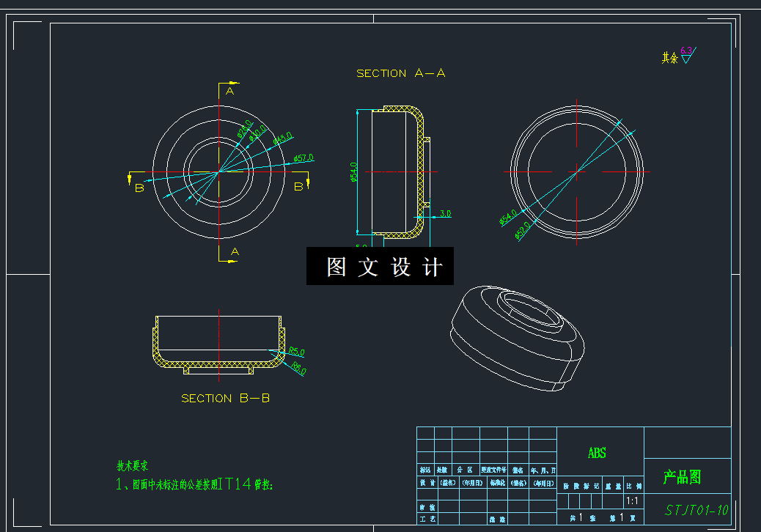This screenshot has width=761, height=532.
Task: Select the 3D isometric model view
Action: [x=518, y=338]
